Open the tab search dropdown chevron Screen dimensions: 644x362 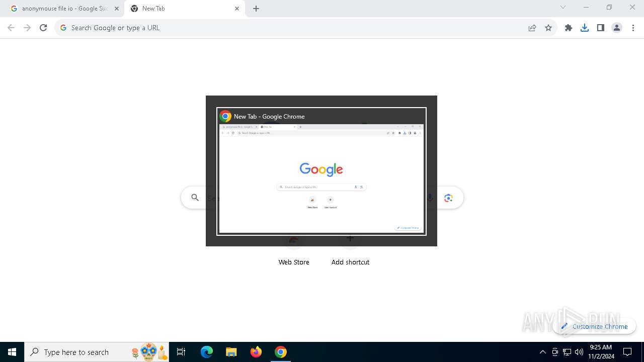tap(563, 7)
